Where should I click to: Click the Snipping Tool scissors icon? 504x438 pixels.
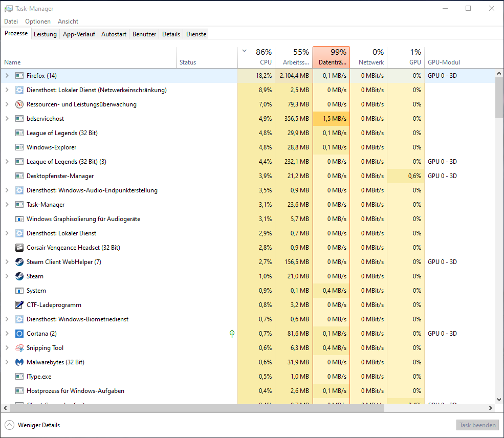19,348
